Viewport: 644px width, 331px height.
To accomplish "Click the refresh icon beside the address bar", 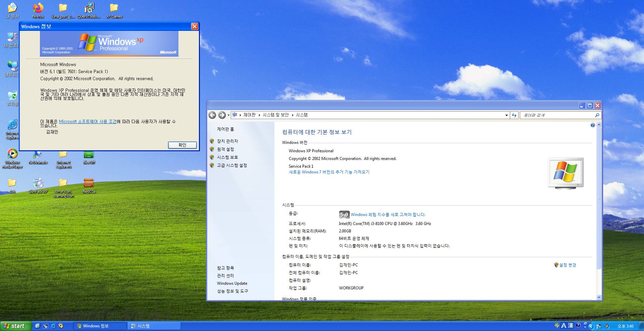I will [x=514, y=115].
